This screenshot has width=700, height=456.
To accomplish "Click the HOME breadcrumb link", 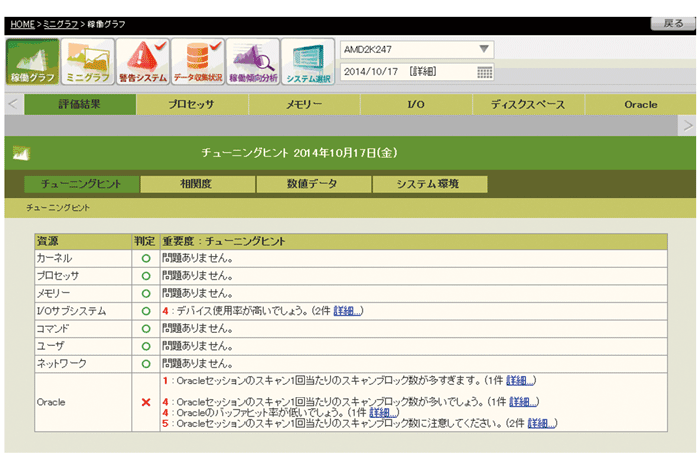I will click(x=22, y=23).
